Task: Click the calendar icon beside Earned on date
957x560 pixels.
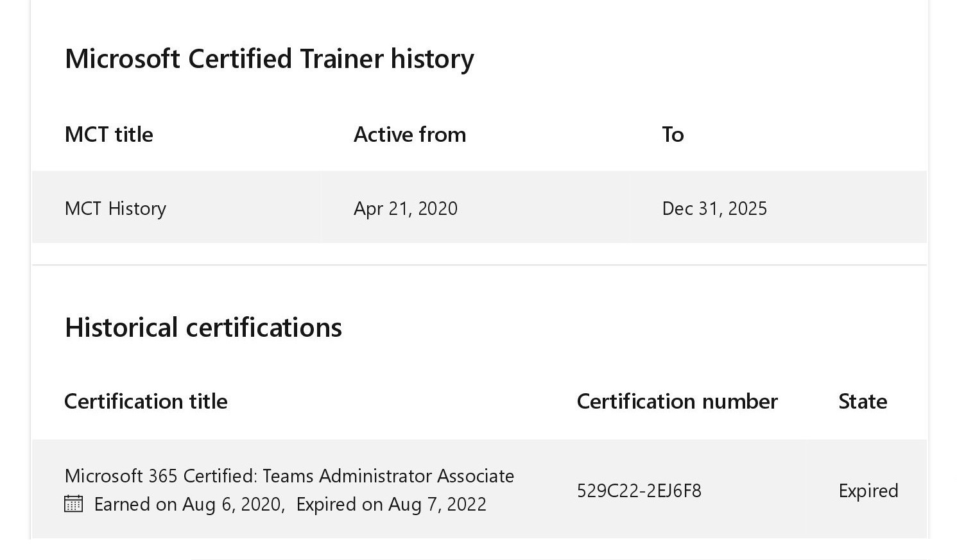Action: [x=74, y=504]
